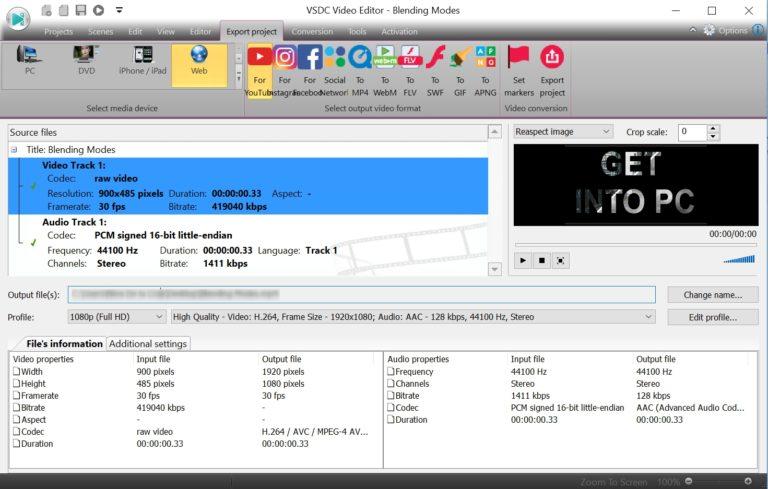The width and height of the screenshot is (768, 489).
Task: Choose the To WebM output format
Action: [385, 71]
